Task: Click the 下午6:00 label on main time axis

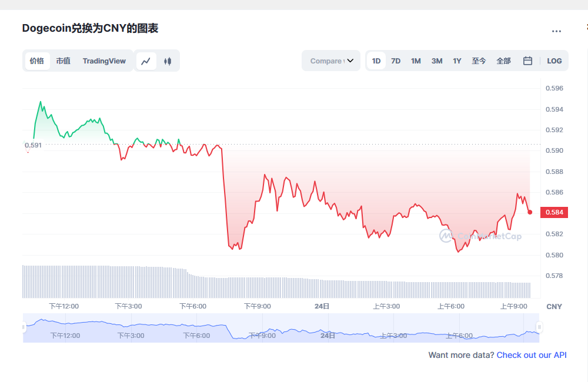Action: tap(193, 306)
